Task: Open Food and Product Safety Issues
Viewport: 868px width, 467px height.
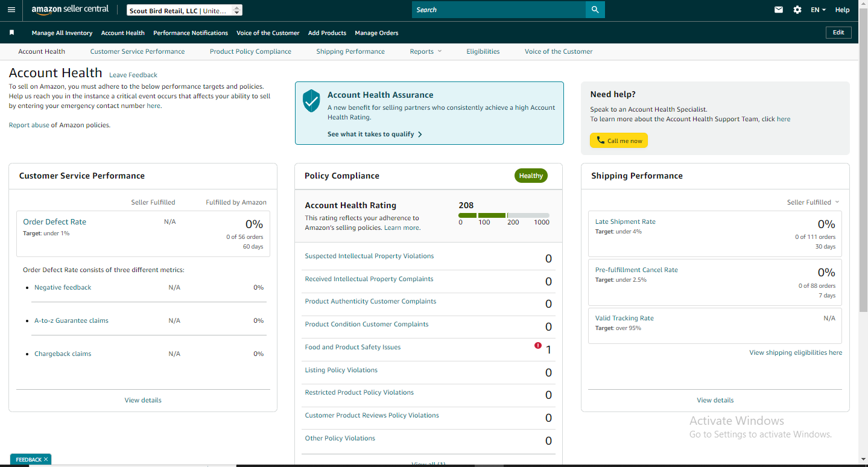Action: (353, 347)
